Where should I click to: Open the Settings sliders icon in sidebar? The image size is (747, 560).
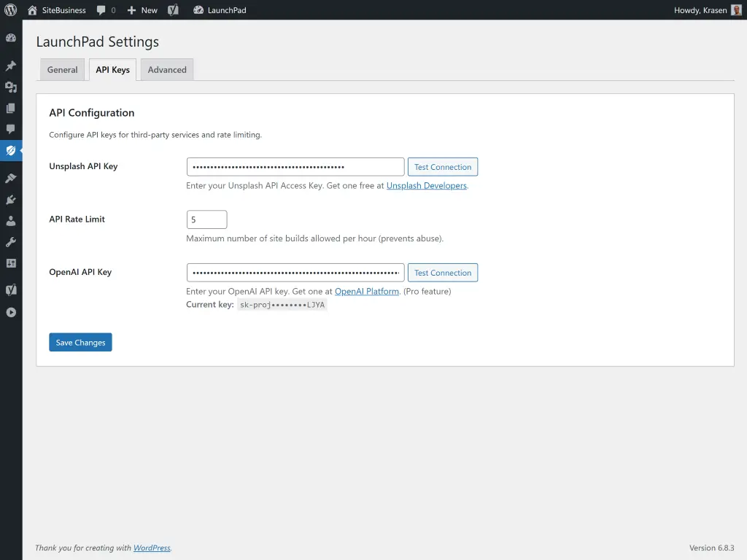click(10, 264)
